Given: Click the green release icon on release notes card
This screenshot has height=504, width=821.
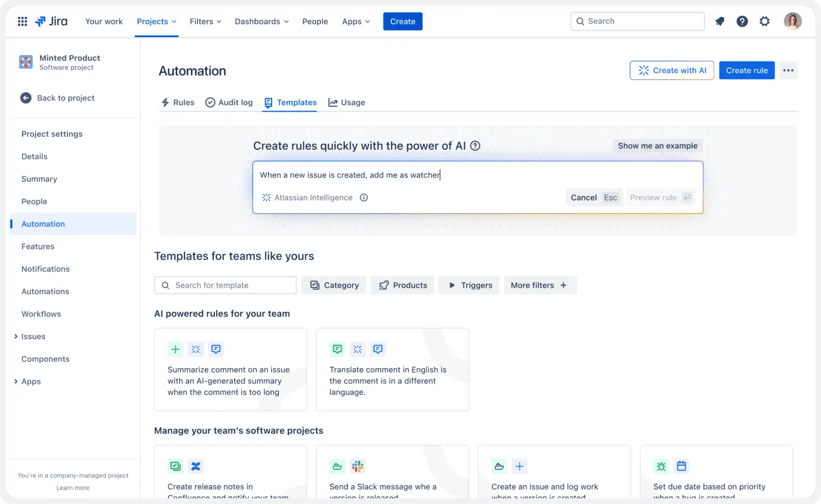Looking at the screenshot, I should [x=175, y=467].
